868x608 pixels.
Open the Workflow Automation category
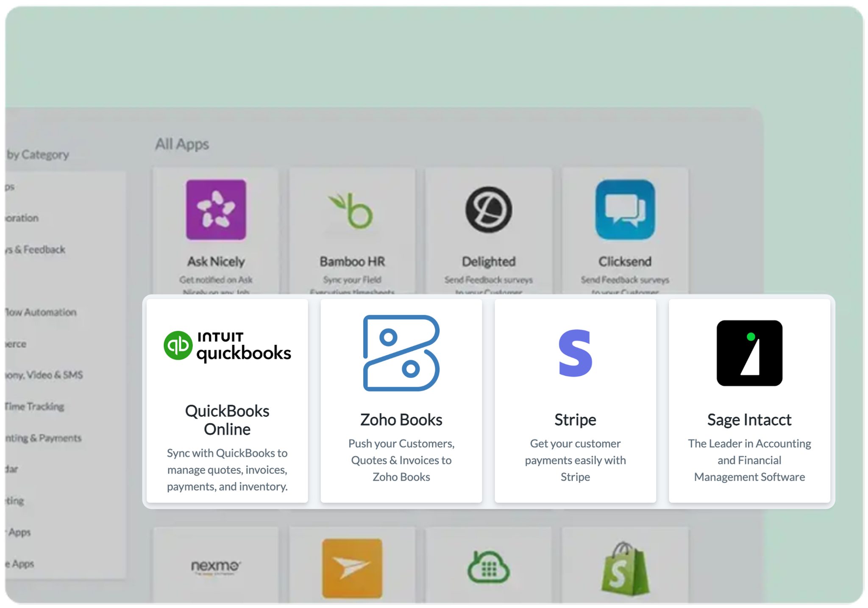[41, 312]
